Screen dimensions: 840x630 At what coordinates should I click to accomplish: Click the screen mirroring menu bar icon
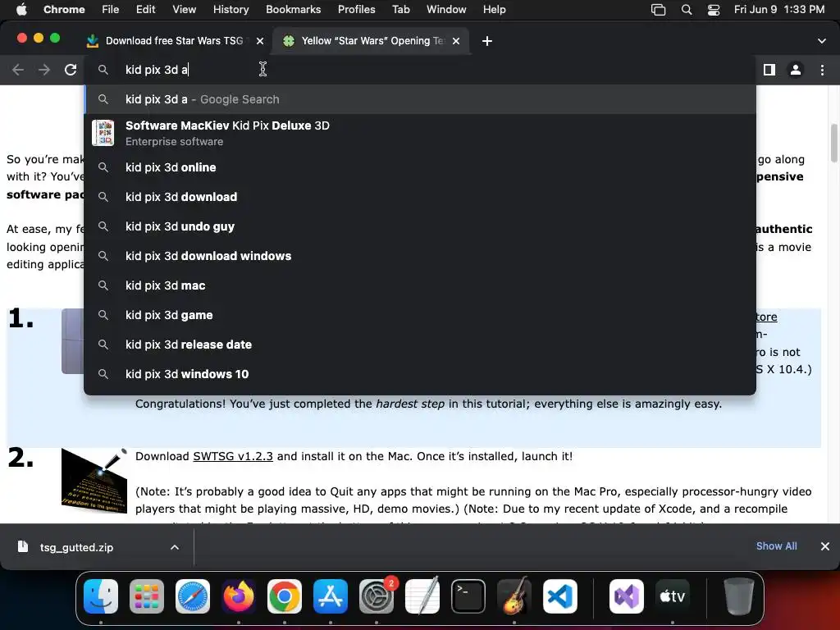[x=658, y=9]
